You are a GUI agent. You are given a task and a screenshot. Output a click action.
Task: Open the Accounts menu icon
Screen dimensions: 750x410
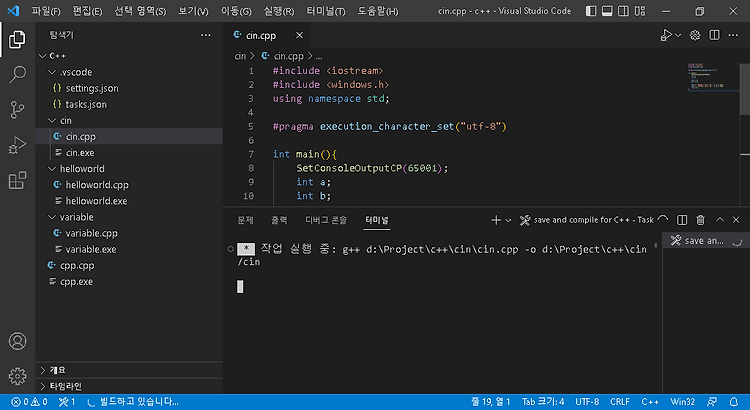tap(17, 341)
